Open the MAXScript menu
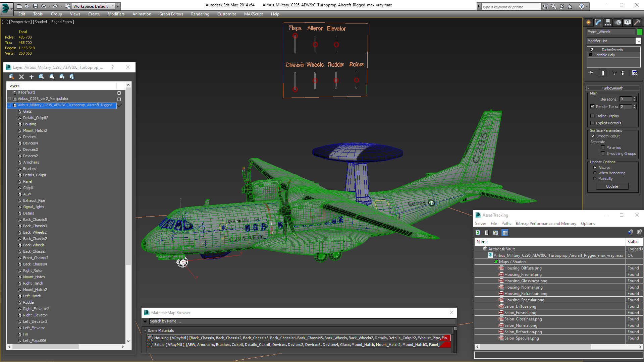Image resolution: width=644 pixels, height=362 pixels. tap(254, 14)
